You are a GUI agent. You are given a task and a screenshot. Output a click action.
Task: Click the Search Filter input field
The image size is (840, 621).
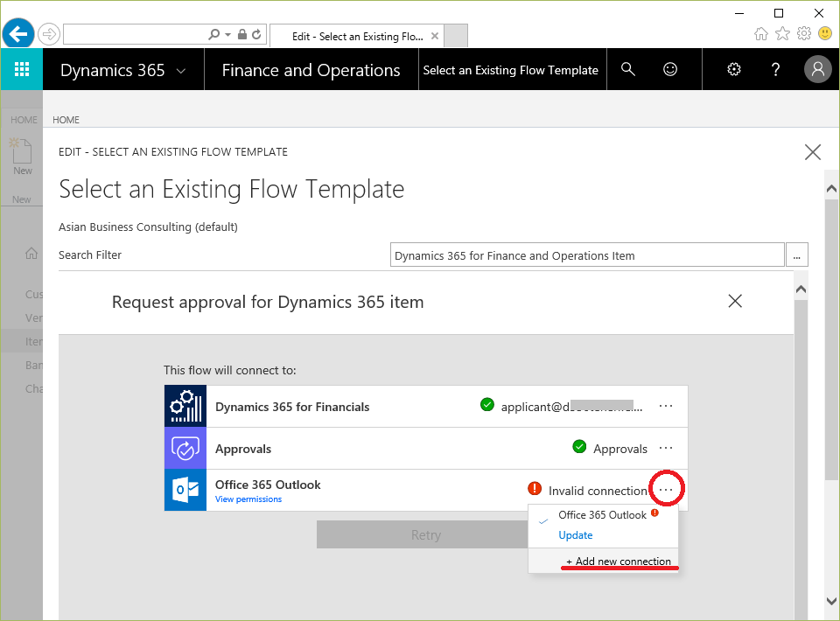point(587,255)
